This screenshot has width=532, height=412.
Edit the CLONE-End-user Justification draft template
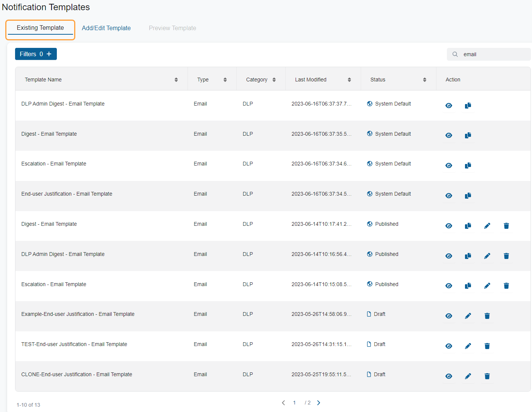click(468, 376)
